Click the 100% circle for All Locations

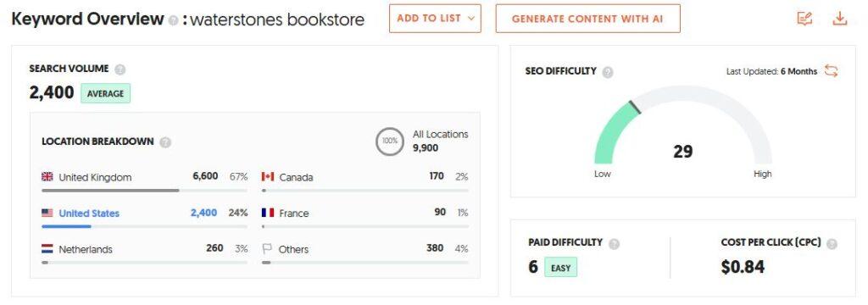390,141
